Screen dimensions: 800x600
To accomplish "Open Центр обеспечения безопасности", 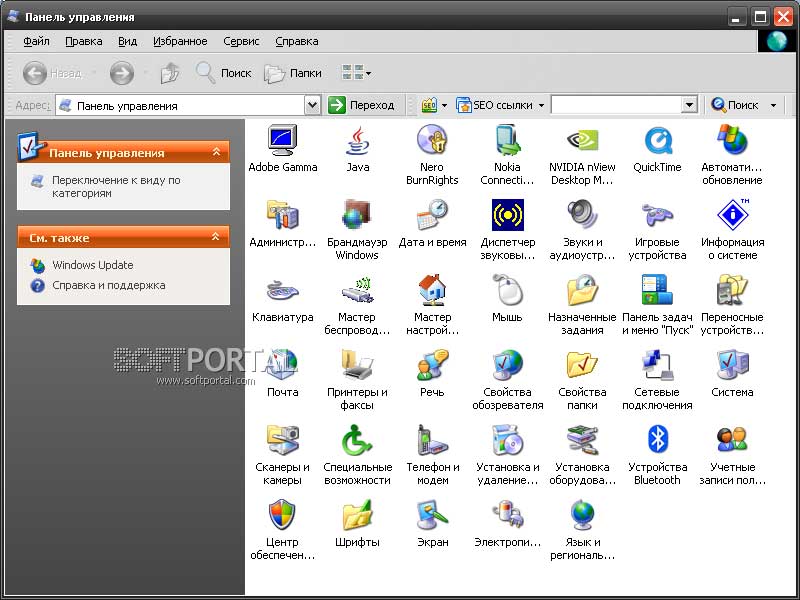I will click(282, 530).
